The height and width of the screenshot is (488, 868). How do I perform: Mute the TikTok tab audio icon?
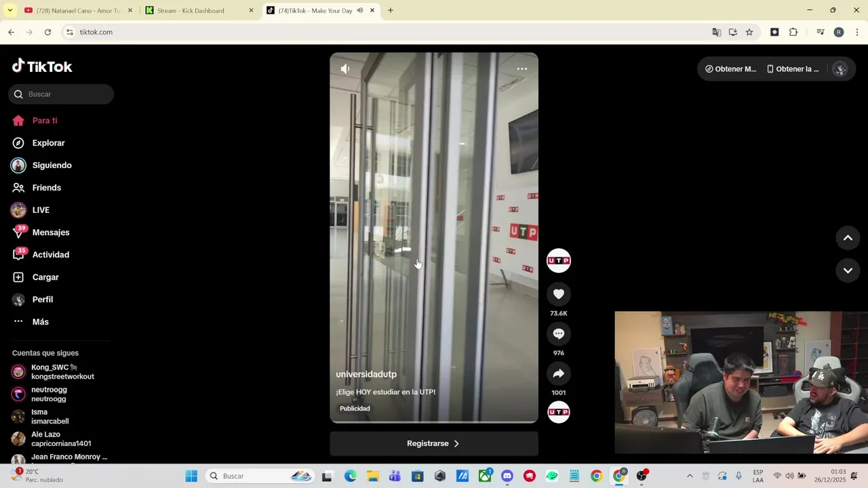pyautogui.click(x=360, y=10)
